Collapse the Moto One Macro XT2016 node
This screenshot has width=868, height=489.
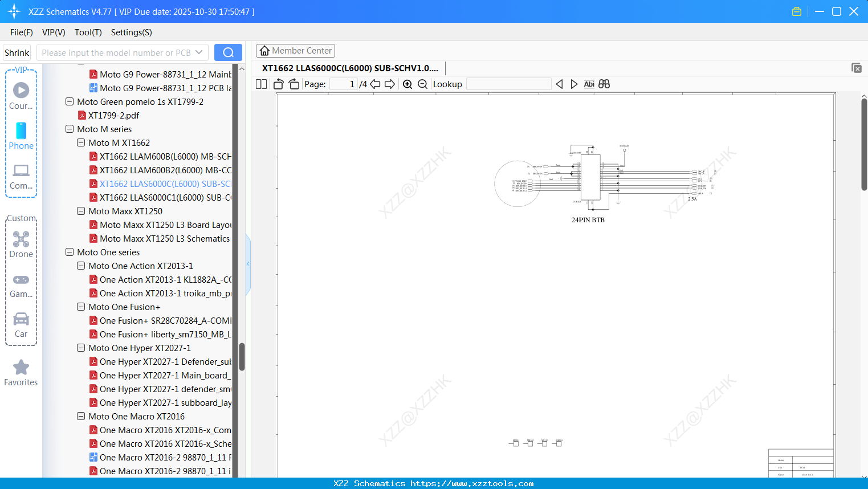(81, 416)
